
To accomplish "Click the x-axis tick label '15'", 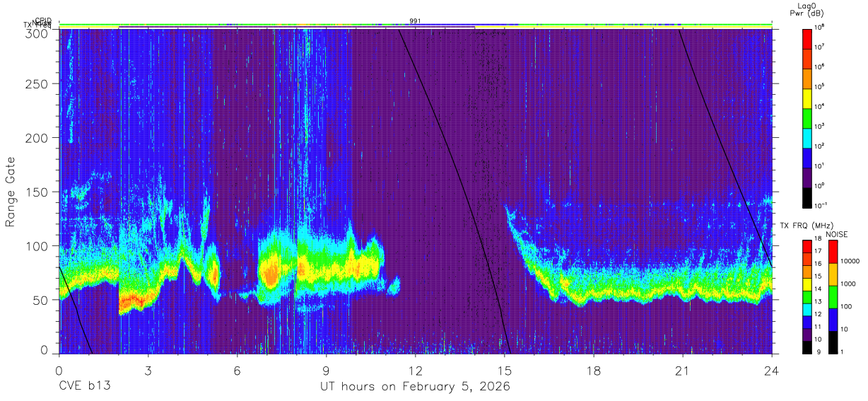I will [x=505, y=370].
